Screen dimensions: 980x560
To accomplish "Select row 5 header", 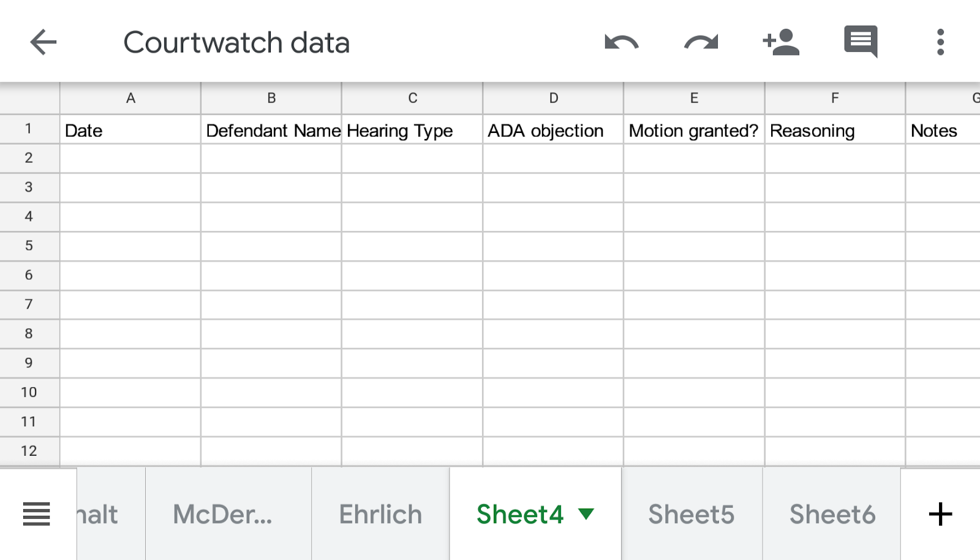I will click(x=29, y=246).
